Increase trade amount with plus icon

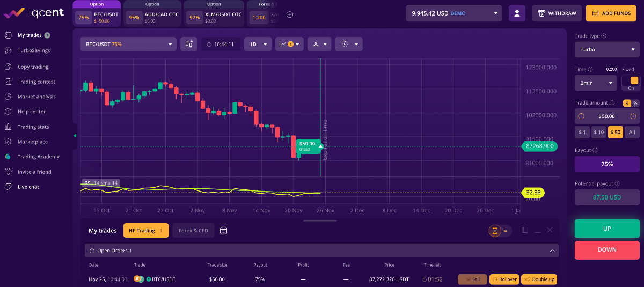633,116
